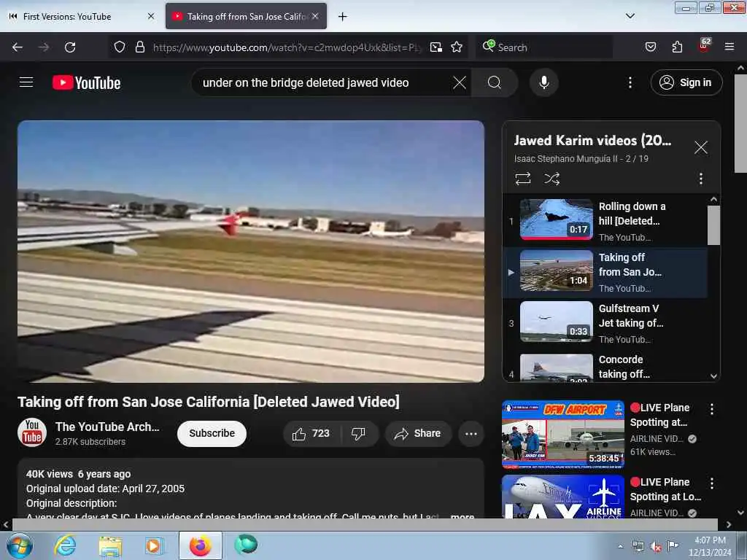This screenshot has width=747, height=560.
Task: Open the YouTube guide hamburger menu
Action: 26,82
